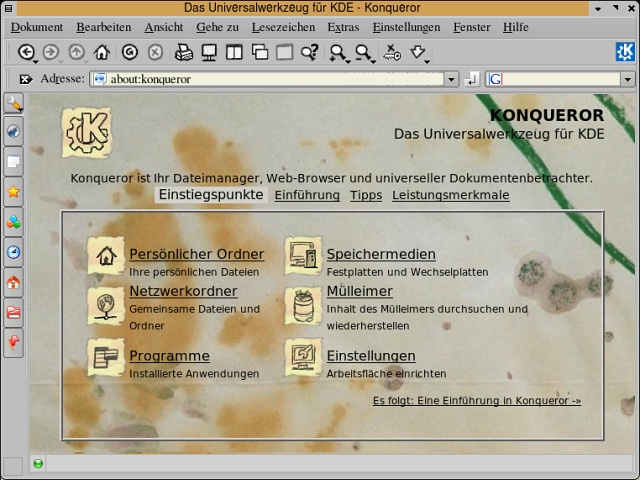Follow the Einführung link
640x480 pixels.
point(307,195)
